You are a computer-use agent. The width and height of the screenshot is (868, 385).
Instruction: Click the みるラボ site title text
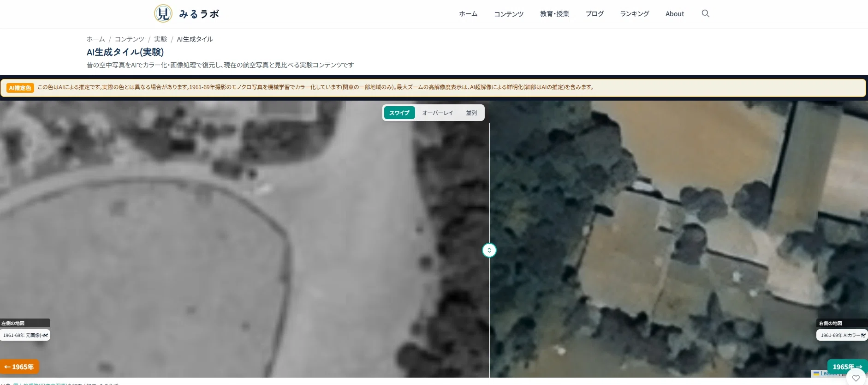click(x=199, y=14)
